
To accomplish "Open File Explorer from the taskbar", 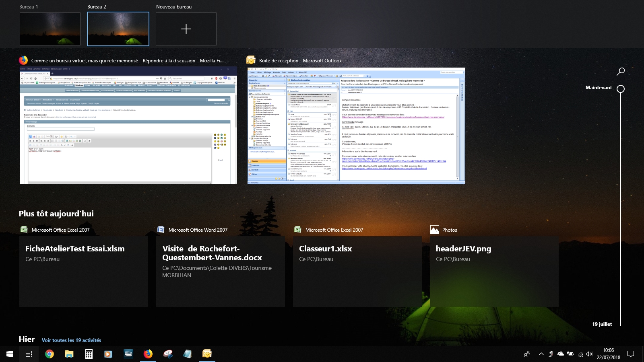I will click(x=69, y=354).
